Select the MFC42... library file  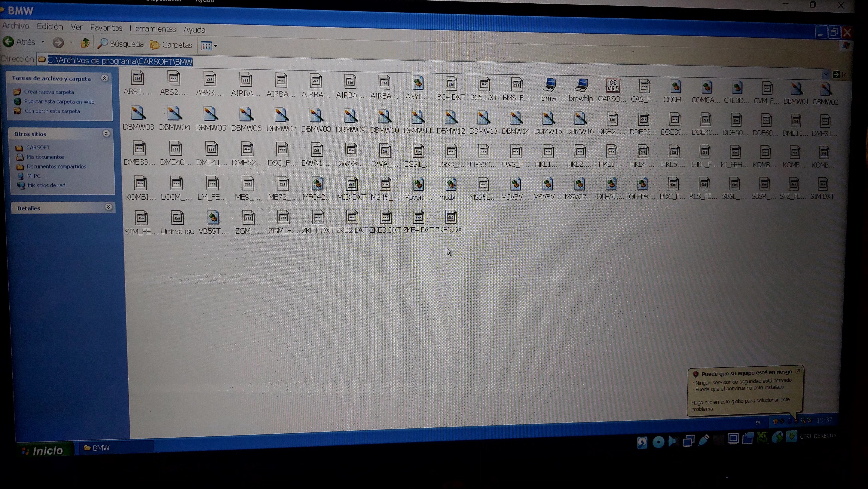(x=317, y=189)
